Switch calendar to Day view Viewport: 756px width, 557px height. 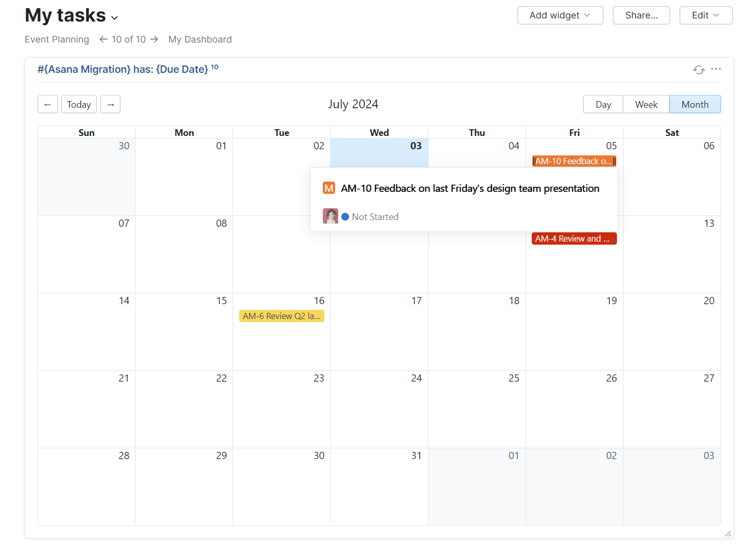(603, 105)
